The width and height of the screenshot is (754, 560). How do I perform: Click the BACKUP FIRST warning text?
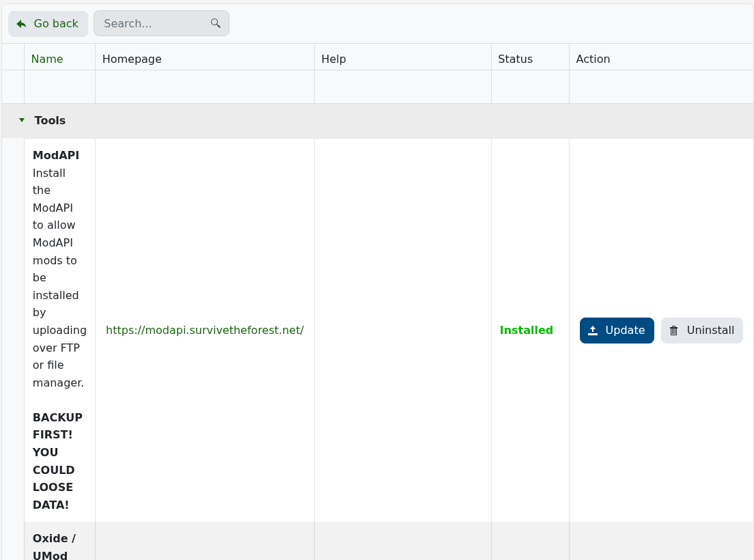[57, 461]
